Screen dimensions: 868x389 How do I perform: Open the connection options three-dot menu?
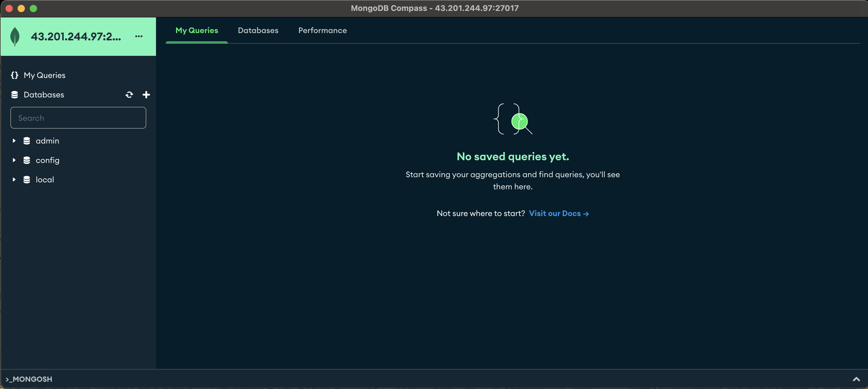[139, 36]
